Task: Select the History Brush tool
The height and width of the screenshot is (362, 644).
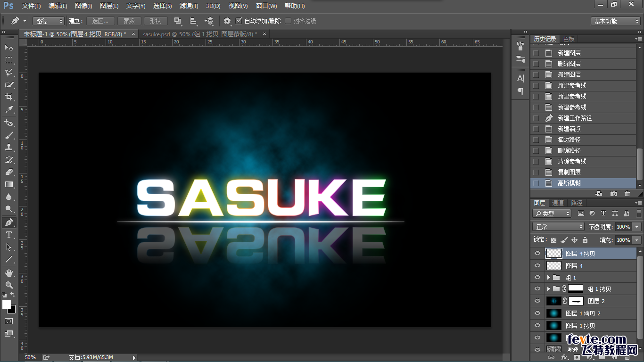Action: point(9,160)
